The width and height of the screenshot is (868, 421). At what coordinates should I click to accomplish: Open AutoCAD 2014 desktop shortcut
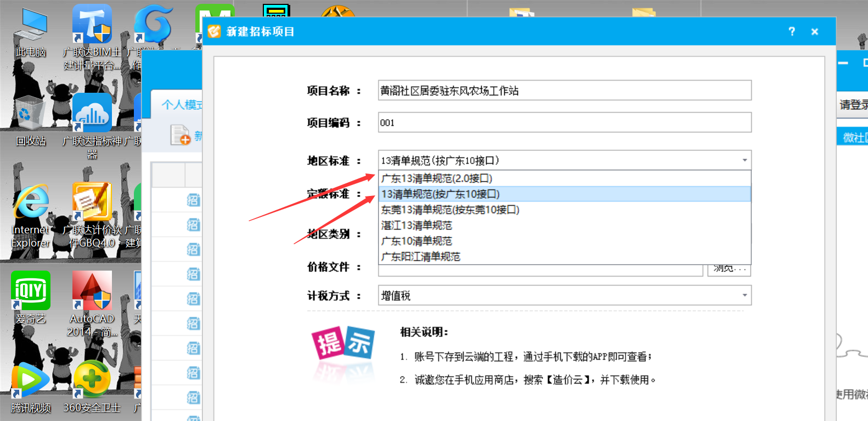tap(92, 304)
